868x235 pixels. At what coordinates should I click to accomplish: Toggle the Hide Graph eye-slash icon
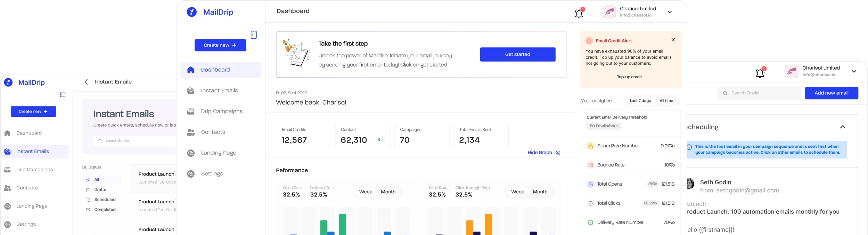[558, 153]
